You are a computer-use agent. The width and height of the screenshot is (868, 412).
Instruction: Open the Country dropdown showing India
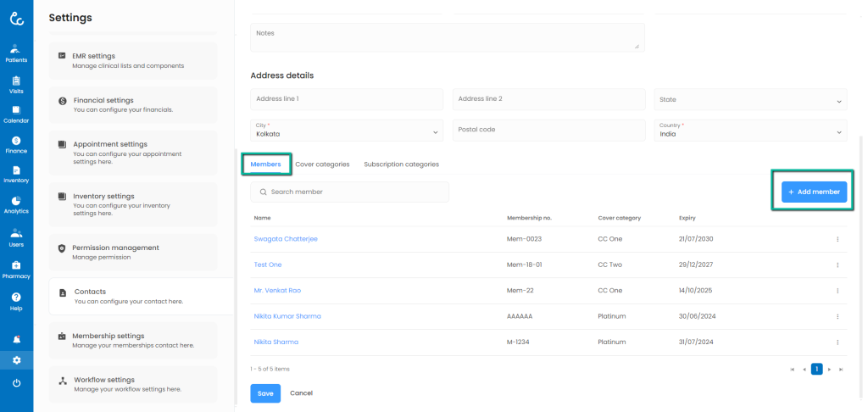[749, 131]
